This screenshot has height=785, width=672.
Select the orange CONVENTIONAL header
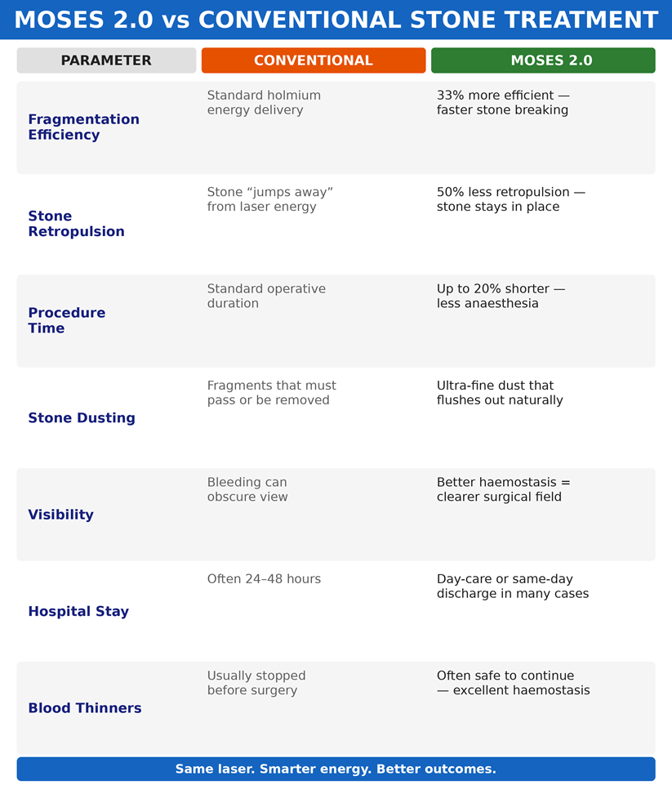314,60
